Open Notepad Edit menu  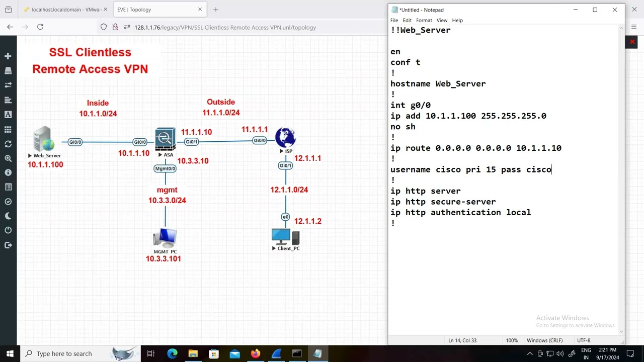[x=407, y=20]
